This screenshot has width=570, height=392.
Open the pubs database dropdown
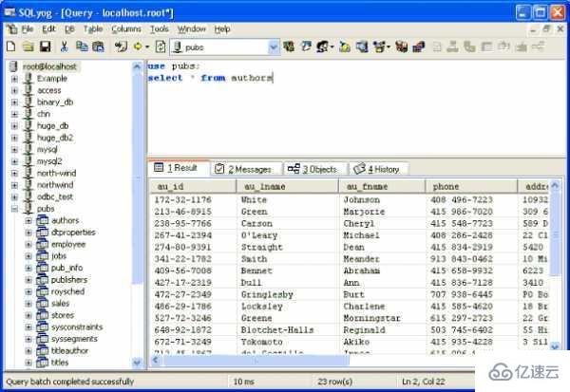click(274, 47)
